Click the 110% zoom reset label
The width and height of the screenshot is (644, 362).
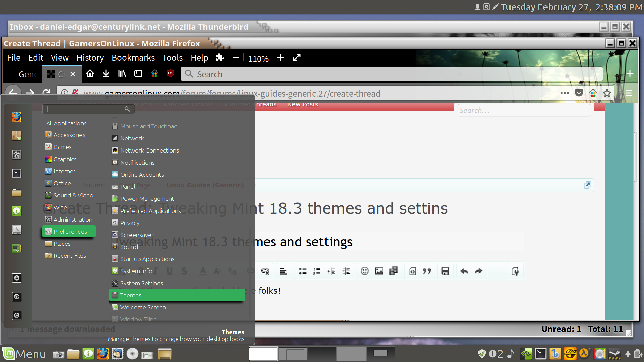pos(258,59)
